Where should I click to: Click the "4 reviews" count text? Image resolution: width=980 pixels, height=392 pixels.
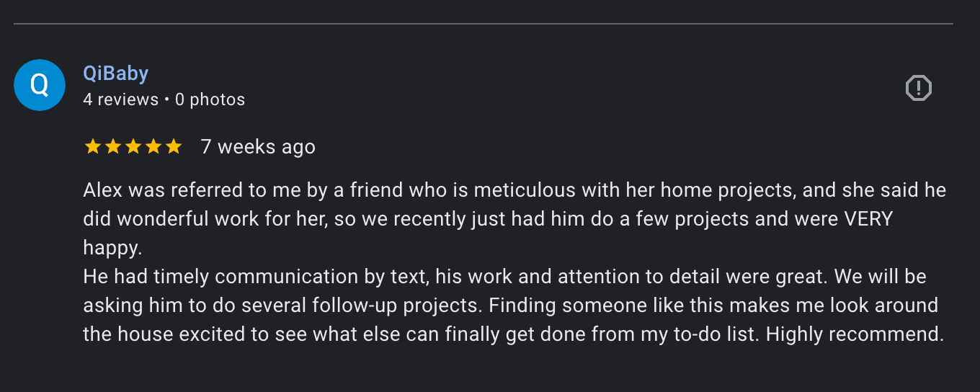(x=120, y=99)
